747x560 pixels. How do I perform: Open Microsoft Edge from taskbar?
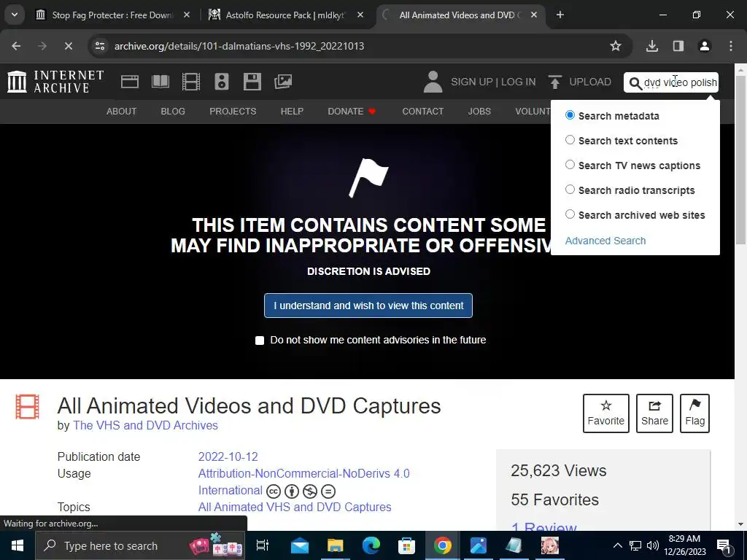click(371, 545)
